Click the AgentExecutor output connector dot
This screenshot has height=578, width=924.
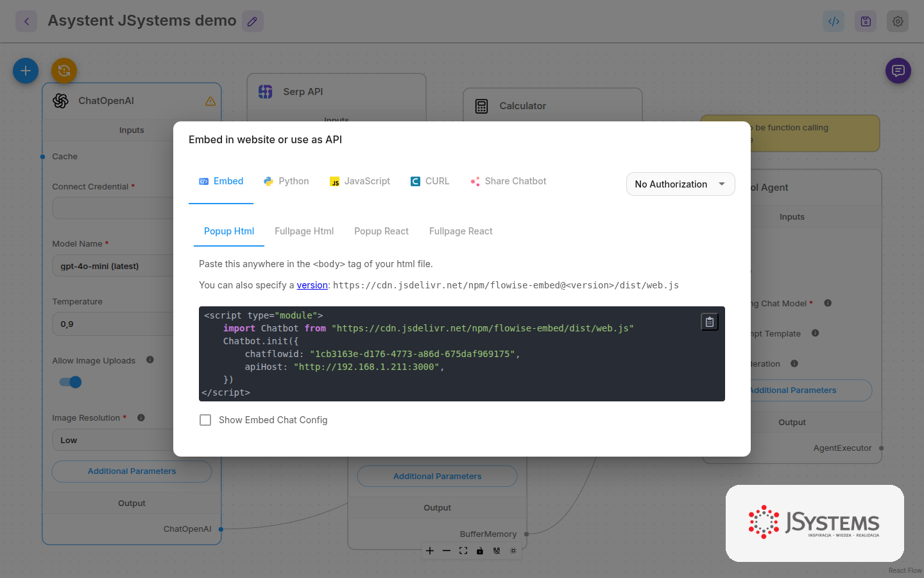click(x=882, y=448)
